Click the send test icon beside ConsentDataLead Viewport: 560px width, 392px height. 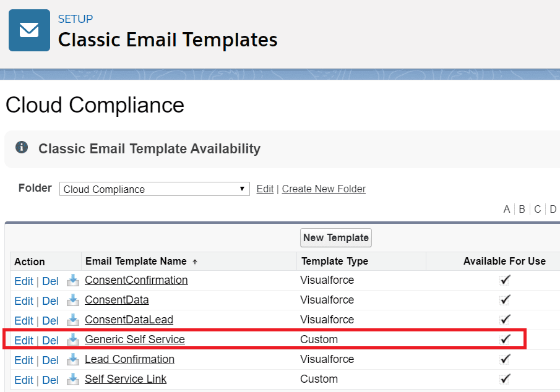click(x=72, y=320)
